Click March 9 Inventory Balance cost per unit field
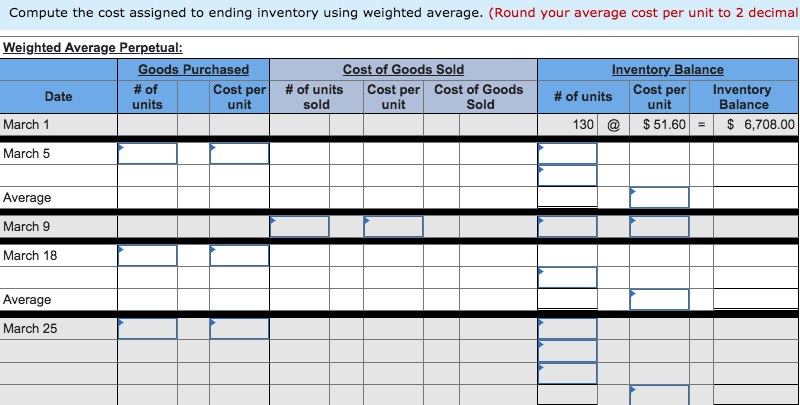 [x=659, y=226]
